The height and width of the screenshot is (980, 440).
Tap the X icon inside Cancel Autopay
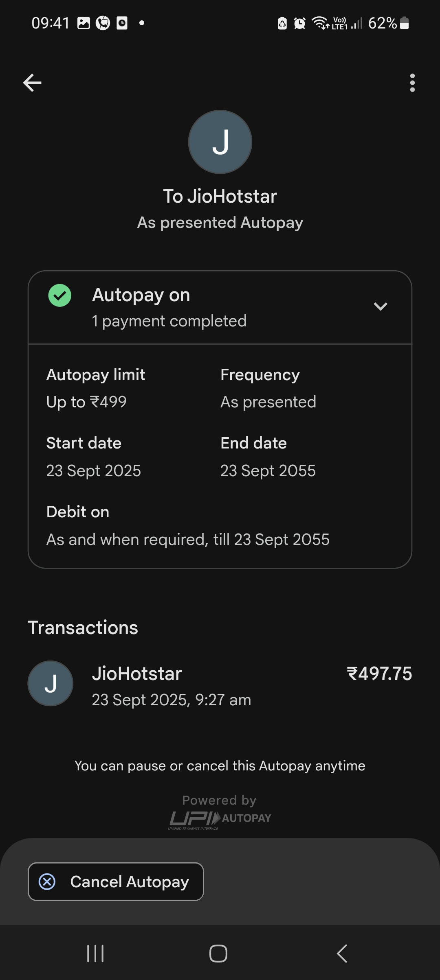click(47, 882)
